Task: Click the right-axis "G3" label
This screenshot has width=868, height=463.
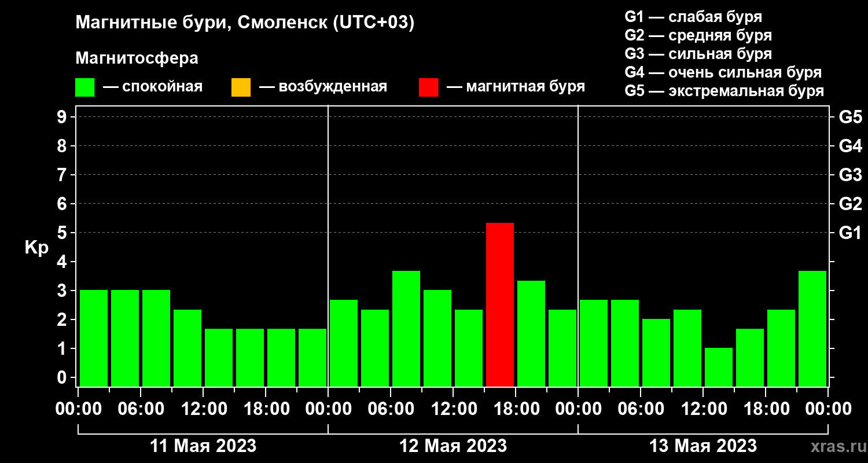Action: (851, 175)
